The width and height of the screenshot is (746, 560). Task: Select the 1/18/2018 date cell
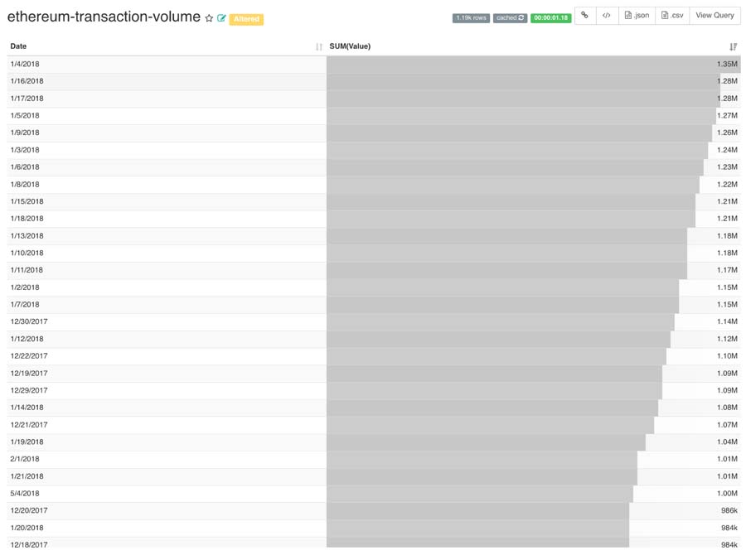[x=167, y=219]
